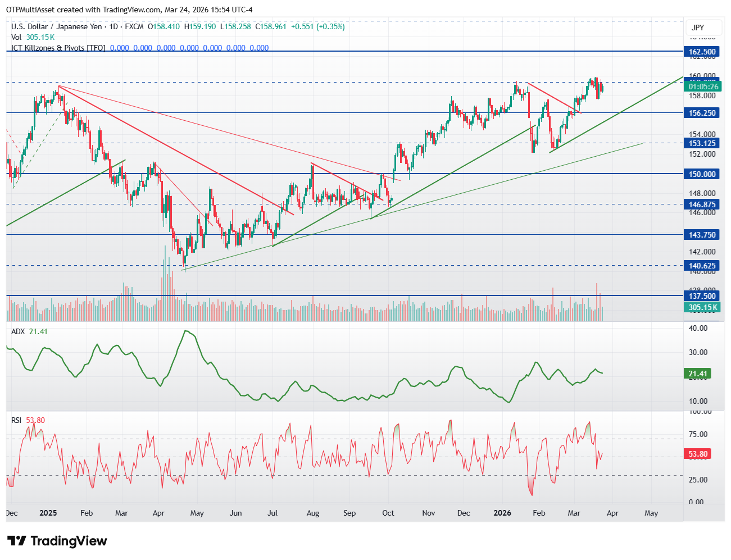Image resolution: width=731 pixels, height=560 pixels.
Task: Click the 142.000 price axis tick
Action: [x=702, y=252]
